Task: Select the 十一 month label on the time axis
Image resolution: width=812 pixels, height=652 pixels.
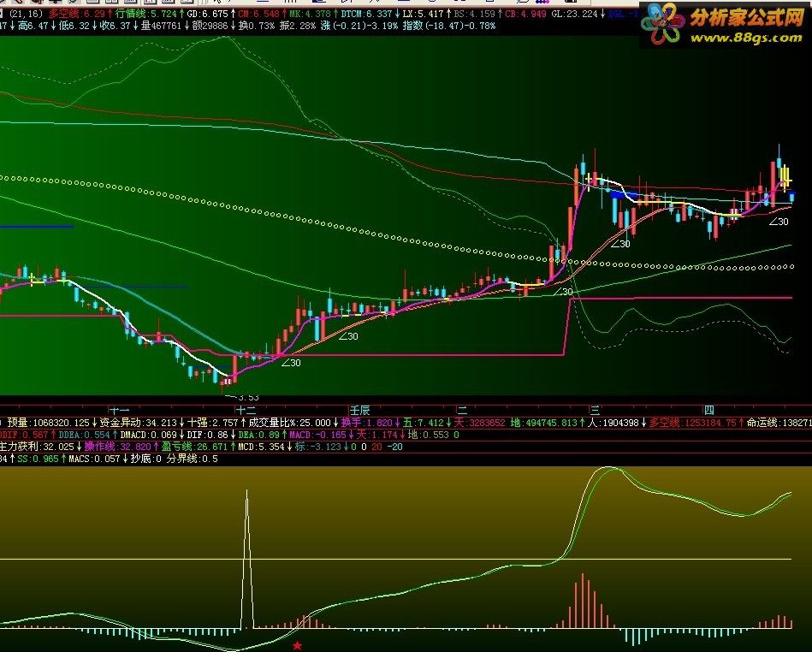Action: 119,410
